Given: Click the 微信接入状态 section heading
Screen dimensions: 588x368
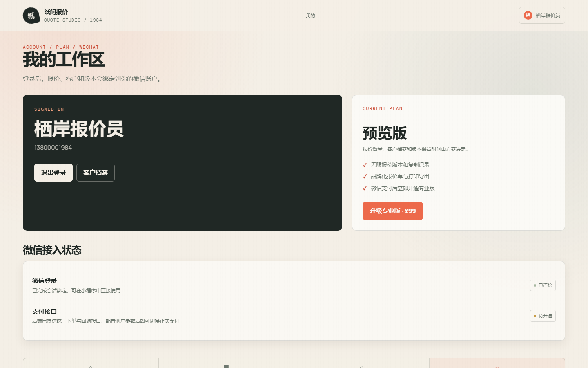Looking at the screenshot, I should [x=52, y=250].
